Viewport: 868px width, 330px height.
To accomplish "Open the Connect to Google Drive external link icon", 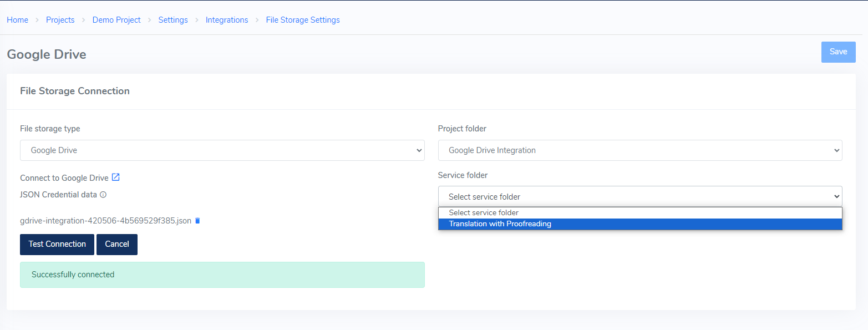I will 116,177.
